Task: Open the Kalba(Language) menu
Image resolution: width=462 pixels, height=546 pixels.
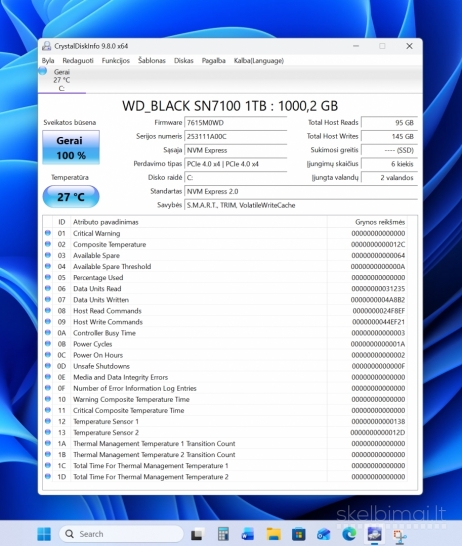Action: coord(259,61)
